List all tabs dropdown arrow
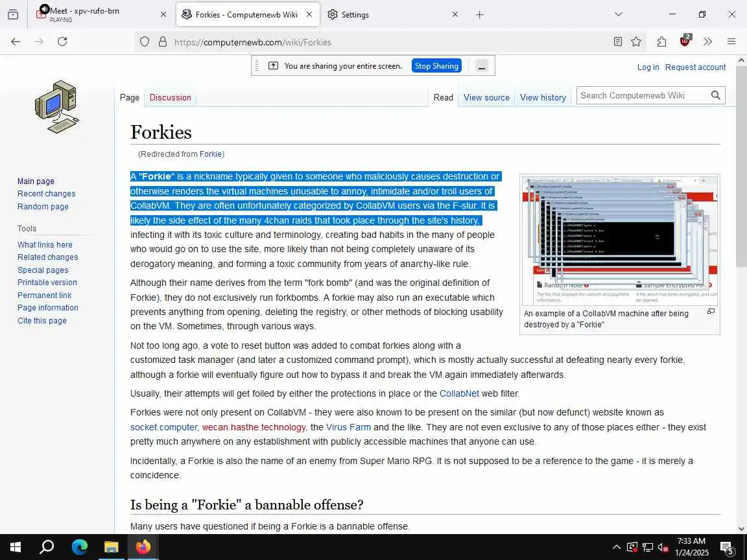The image size is (747, 560). coord(619,15)
